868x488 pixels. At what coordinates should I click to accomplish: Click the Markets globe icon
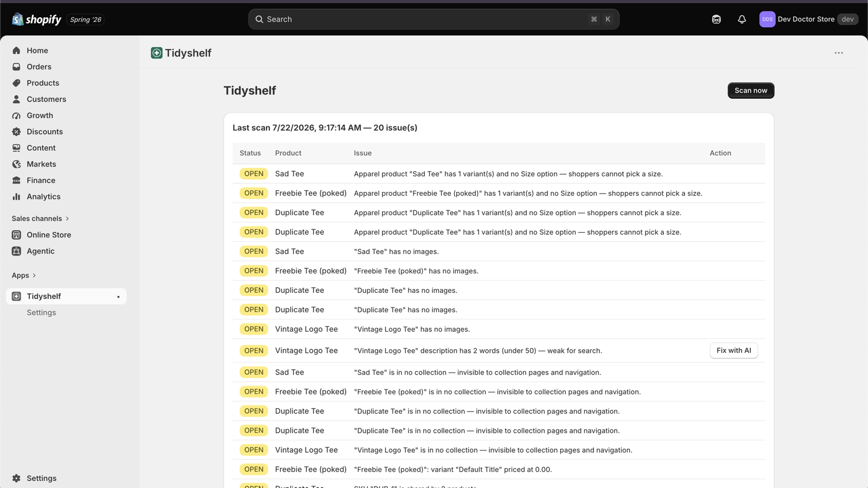point(16,164)
